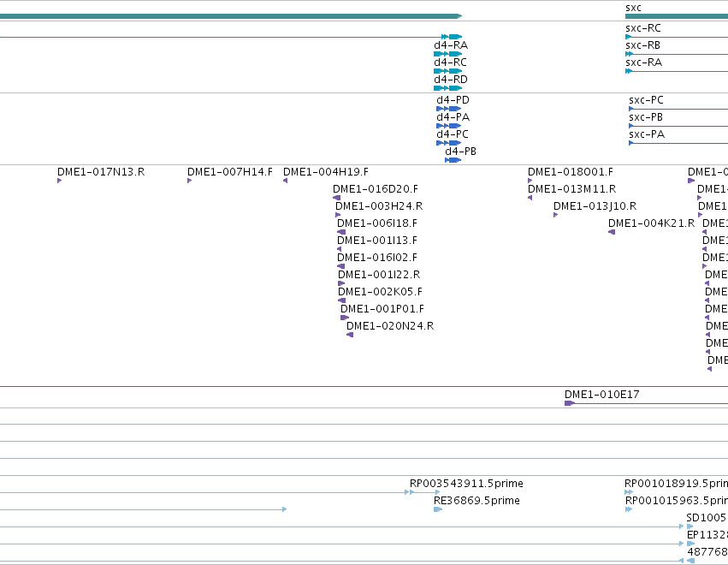Select the DME1-010E17 BAC label
The image size is (728, 565).
(601, 395)
